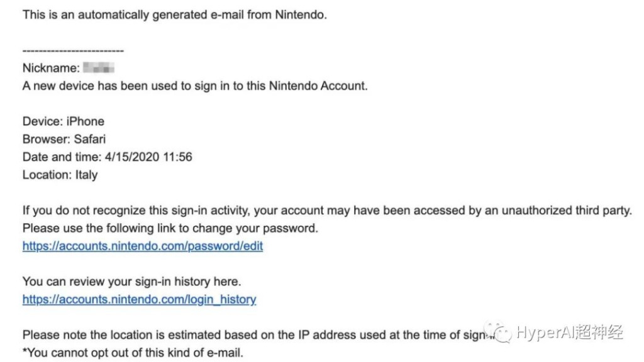Click the words 'Nintendo Account' in the sign-in sentence
Image resolution: width=644 pixels, height=362 pixels.
[318, 85]
